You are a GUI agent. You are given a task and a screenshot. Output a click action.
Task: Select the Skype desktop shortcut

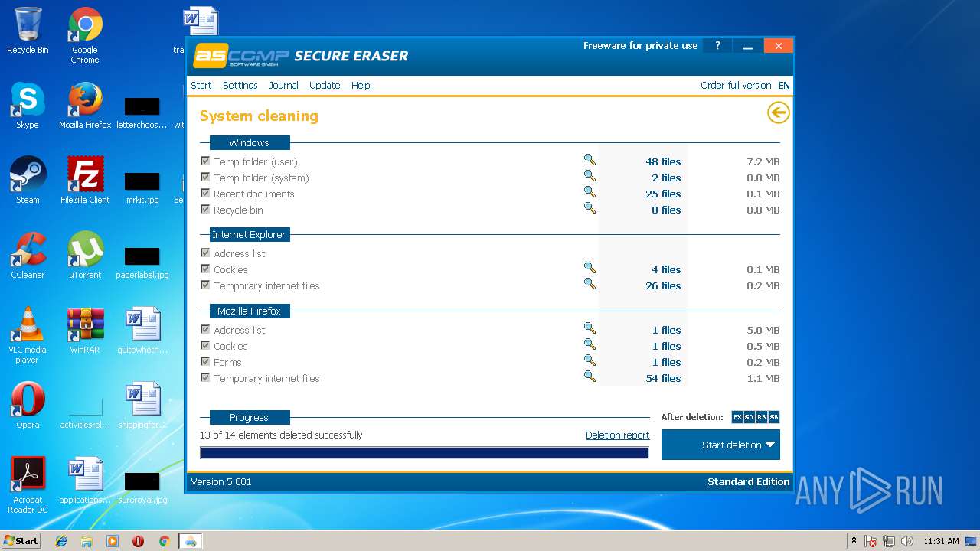28,106
